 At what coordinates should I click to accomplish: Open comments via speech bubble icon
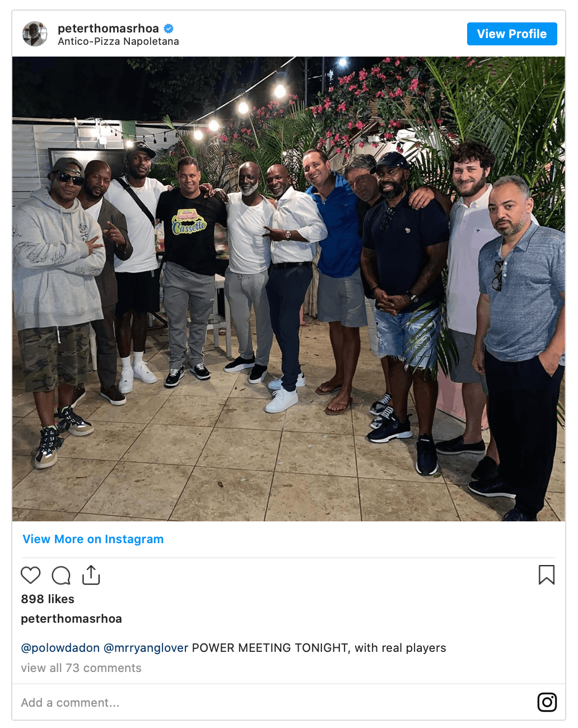coord(61,575)
